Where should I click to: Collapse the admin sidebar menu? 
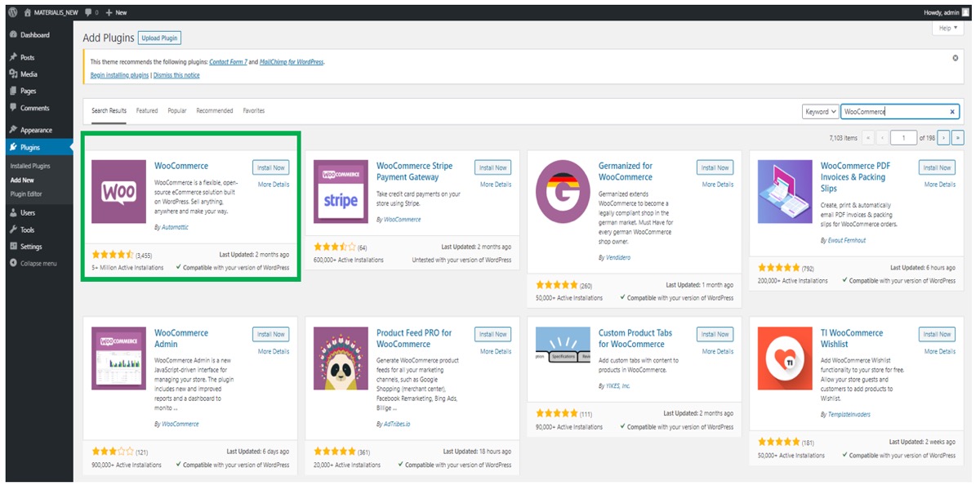(33, 263)
